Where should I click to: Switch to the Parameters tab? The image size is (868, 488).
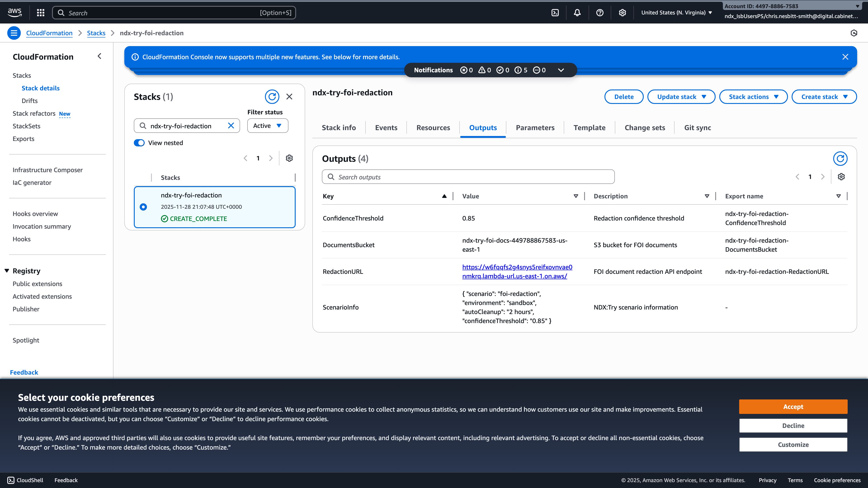coord(535,127)
